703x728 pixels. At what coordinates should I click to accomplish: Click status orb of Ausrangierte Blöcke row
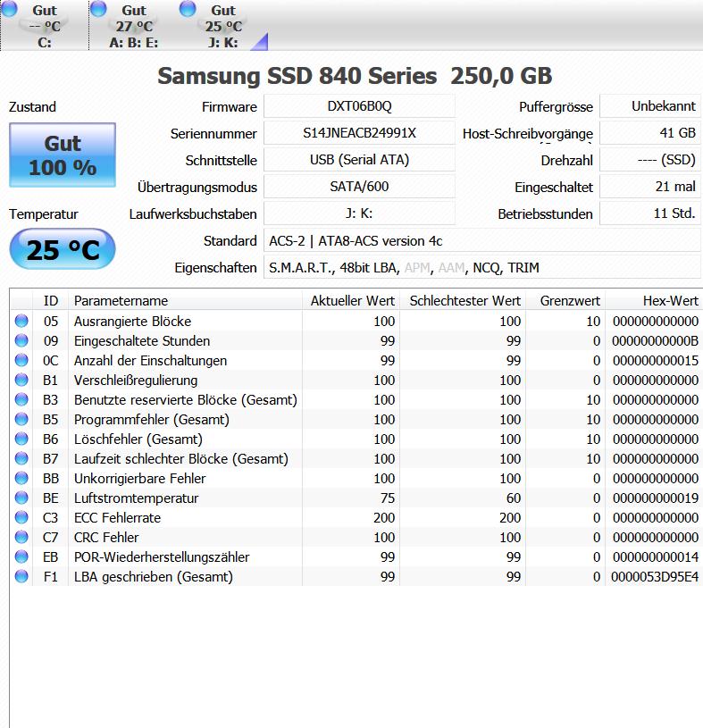click(21, 321)
